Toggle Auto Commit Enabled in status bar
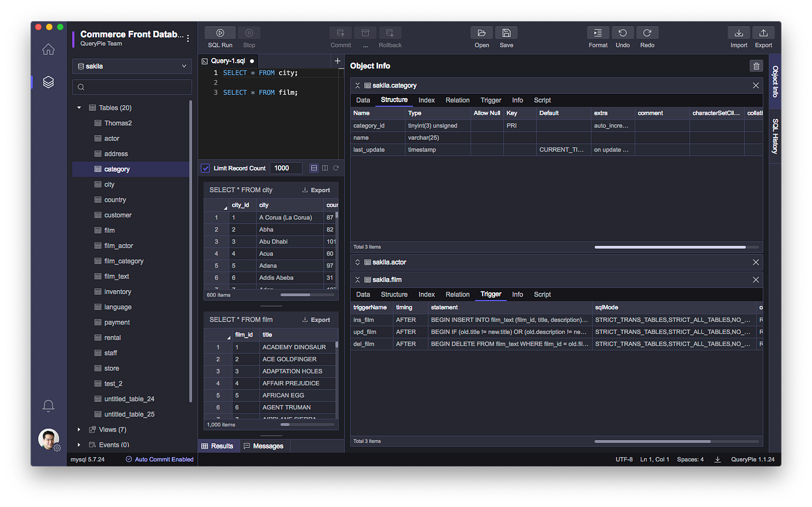The width and height of the screenshot is (812, 507). (x=159, y=459)
